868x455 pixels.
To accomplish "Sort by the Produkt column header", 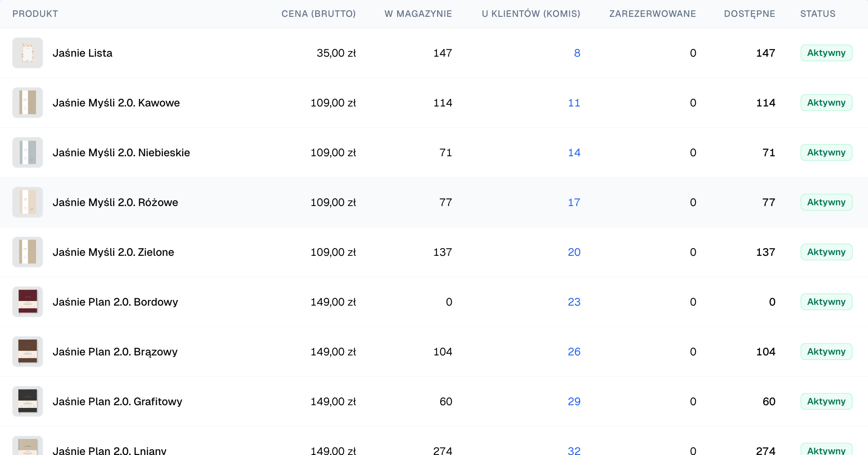I will [35, 14].
